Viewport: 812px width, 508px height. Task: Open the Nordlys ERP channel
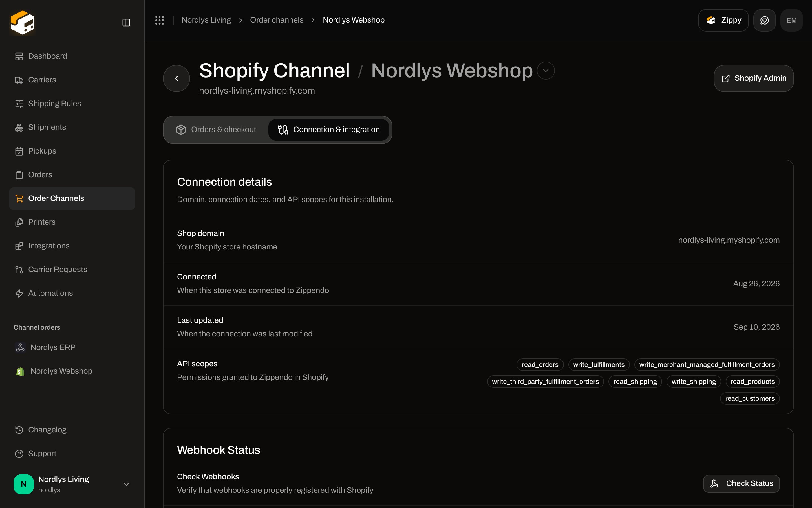click(72, 347)
